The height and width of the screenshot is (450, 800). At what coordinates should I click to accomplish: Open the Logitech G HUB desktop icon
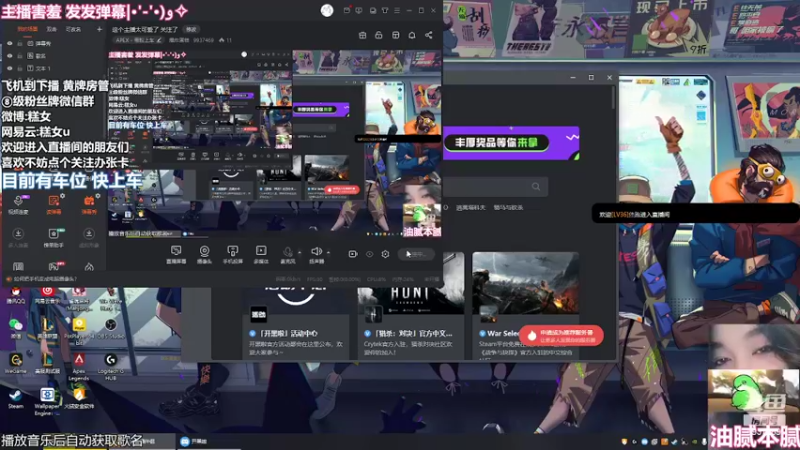(111, 366)
